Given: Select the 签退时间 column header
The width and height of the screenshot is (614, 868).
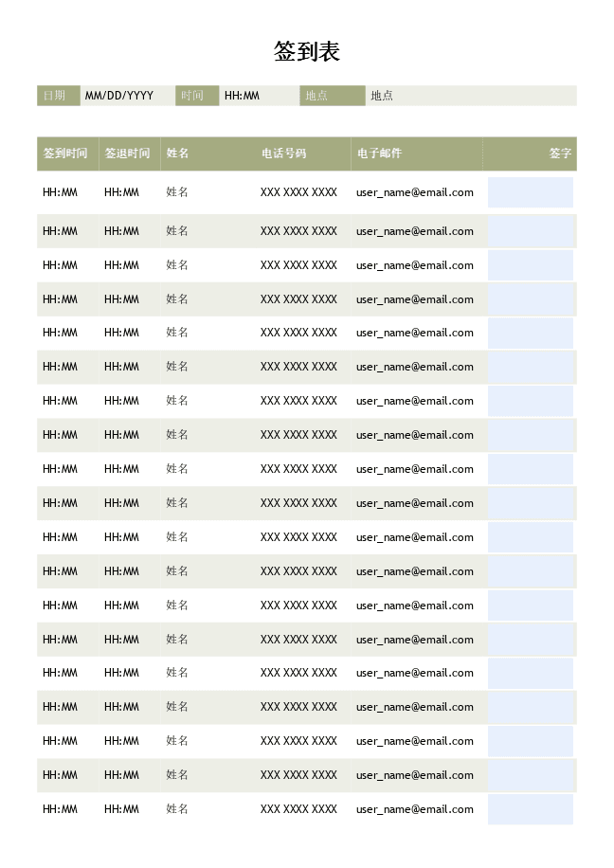Looking at the screenshot, I should pos(128,154).
